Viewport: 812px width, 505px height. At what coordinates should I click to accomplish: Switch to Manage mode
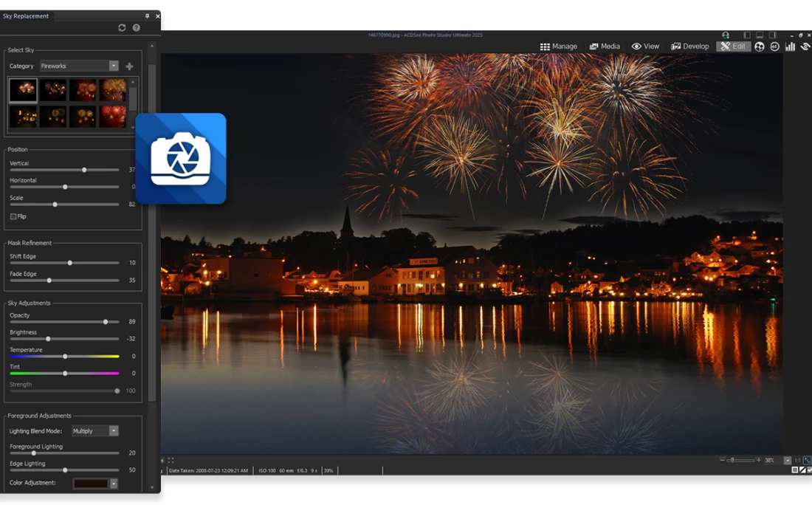[x=559, y=47]
